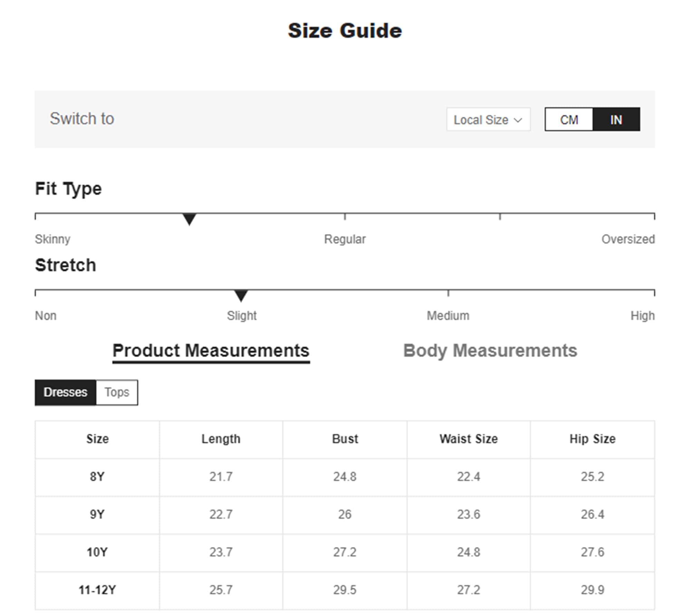Choose the Dresses category button
This screenshot has height=616, width=680.
(x=65, y=392)
